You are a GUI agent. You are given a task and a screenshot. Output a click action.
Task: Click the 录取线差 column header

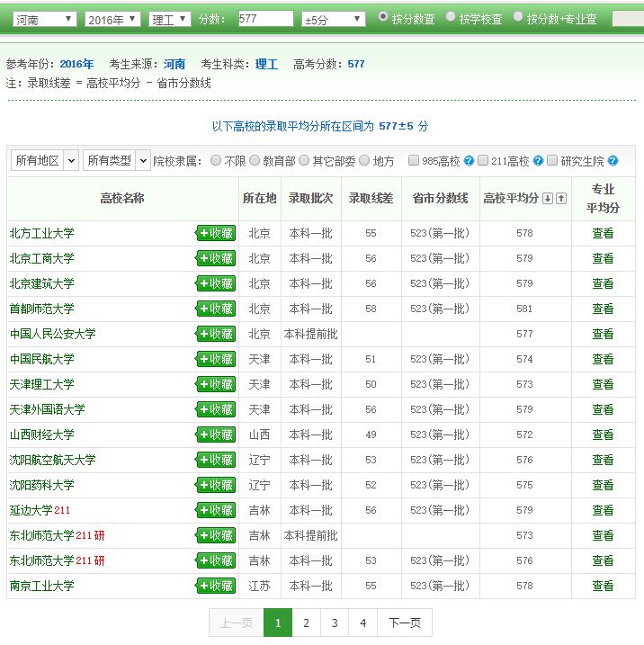coord(371,198)
